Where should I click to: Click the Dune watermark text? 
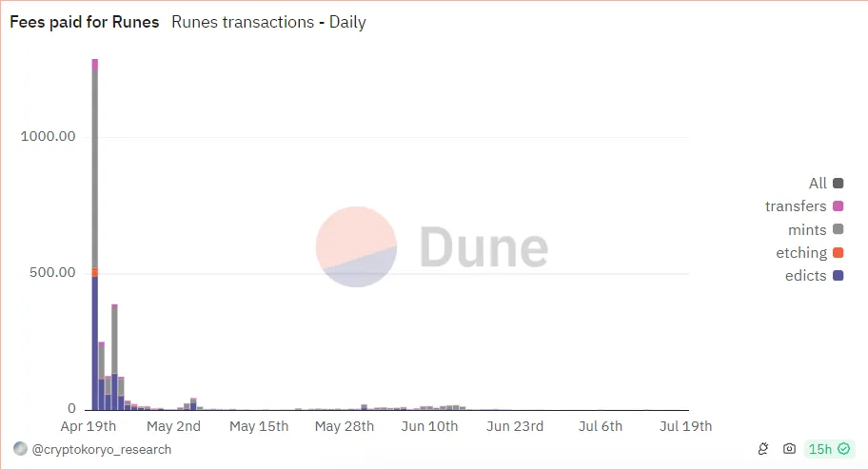(x=483, y=246)
